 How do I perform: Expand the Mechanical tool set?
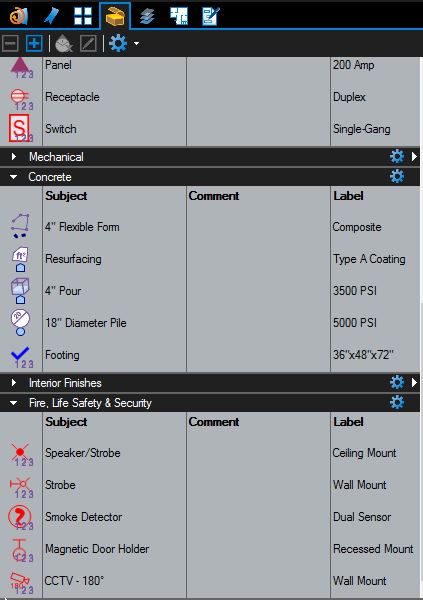click(14, 157)
